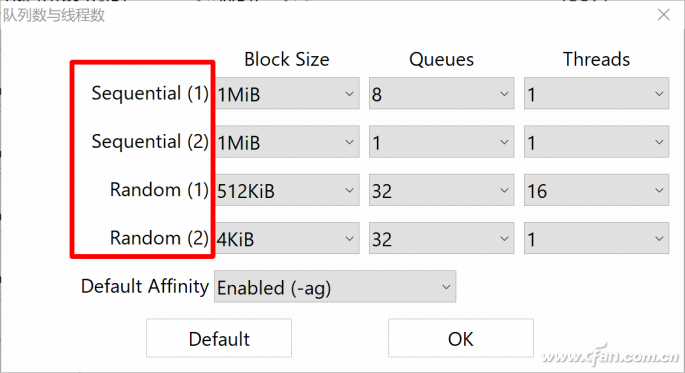Screen dimensions: 685x373
Task: Click the Default button
Action: [x=219, y=338]
